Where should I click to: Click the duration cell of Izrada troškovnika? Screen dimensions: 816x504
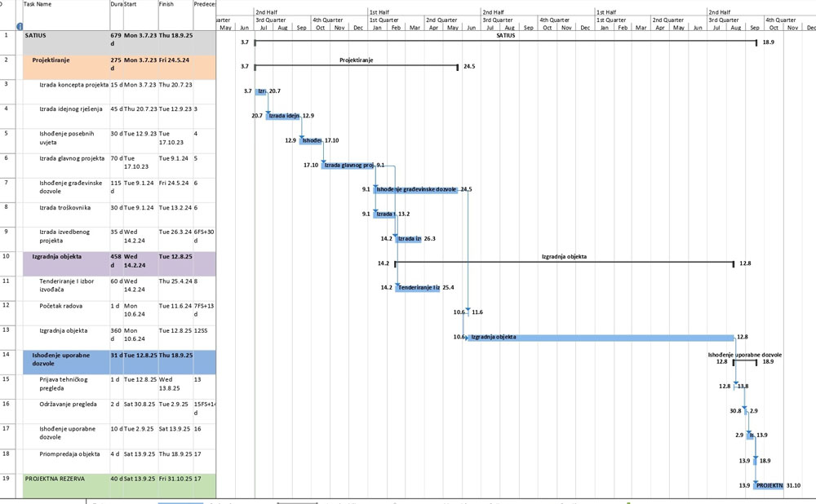pyautogui.click(x=116, y=208)
